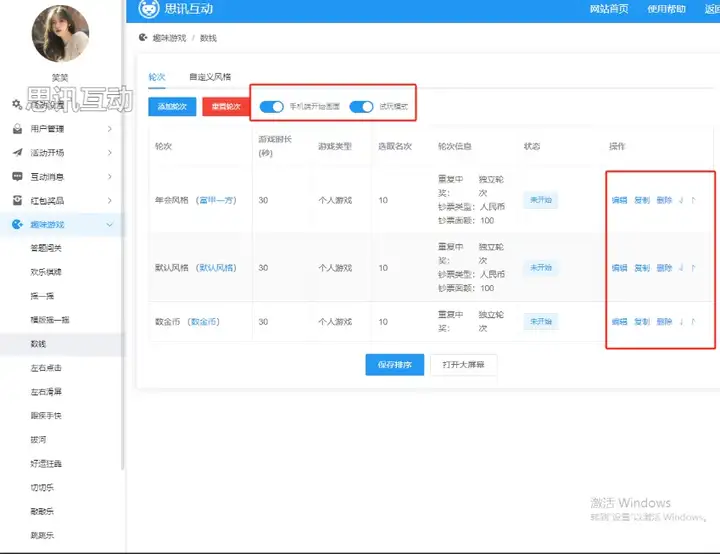This screenshot has width=720, height=554.
Task: Click the 保存排序 button
Action: point(394,365)
